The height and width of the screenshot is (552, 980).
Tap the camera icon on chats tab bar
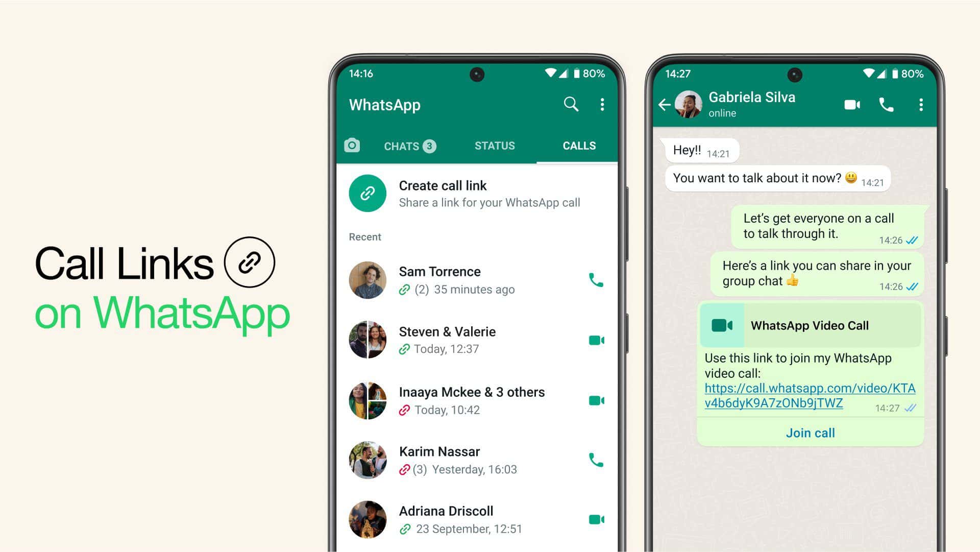click(351, 146)
